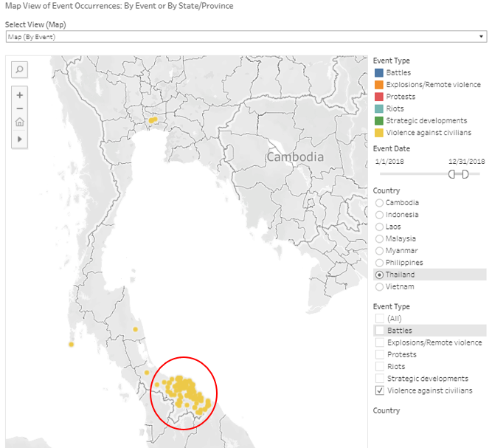The height and width of the screenshot is (448, 492).
Task: Tick the Protests checkbox
Action: 379,355
